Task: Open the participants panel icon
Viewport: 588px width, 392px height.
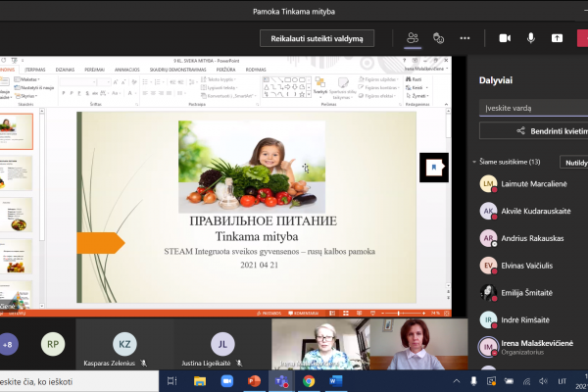Action: pyautogui.click(x=413, y=38)
